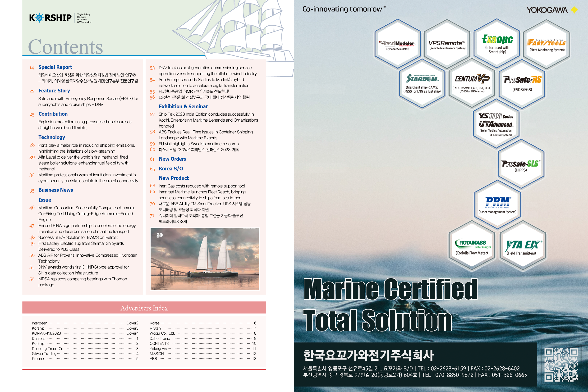Click 'Ports play a major role' entry on page 28
The width and height of the screenshot is (588, 392).
tap(87, 148)
